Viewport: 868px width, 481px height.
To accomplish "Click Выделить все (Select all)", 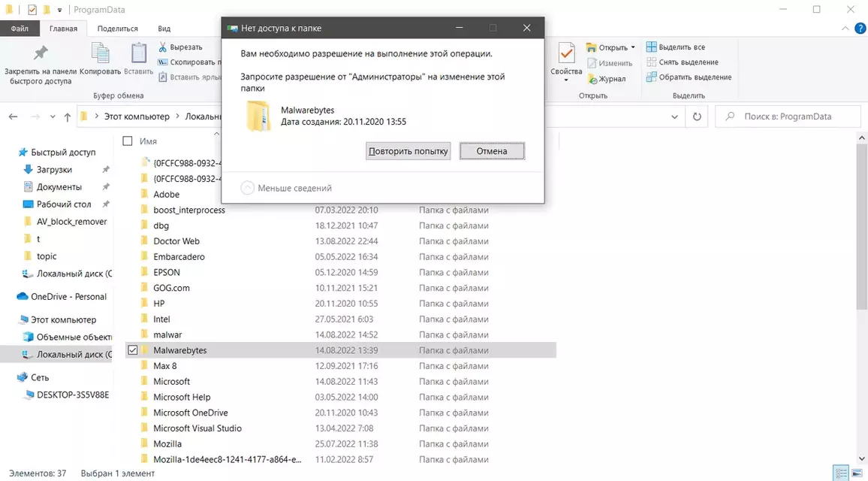I will (676, 47).
